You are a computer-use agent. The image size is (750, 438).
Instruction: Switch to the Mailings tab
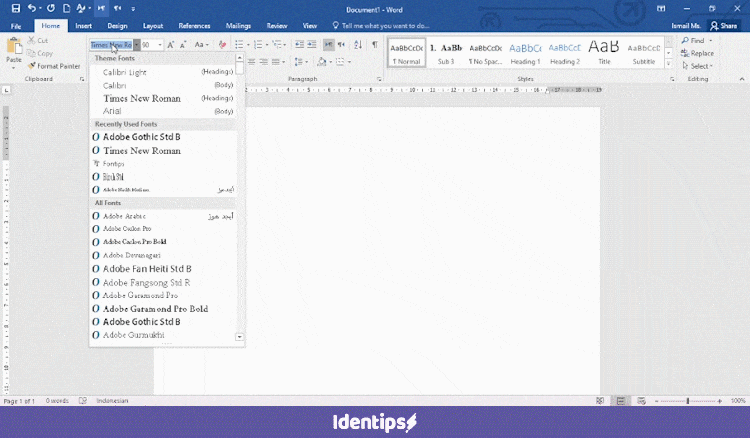click(238, 25)
